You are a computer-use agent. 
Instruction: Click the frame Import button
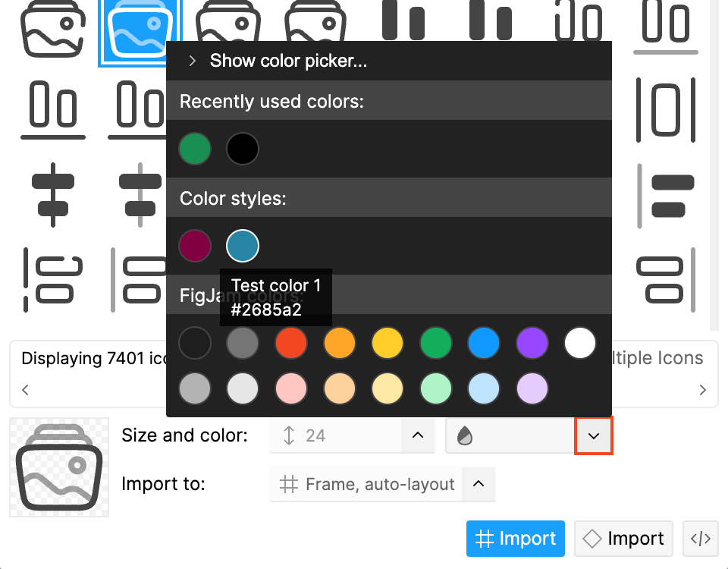516,539
